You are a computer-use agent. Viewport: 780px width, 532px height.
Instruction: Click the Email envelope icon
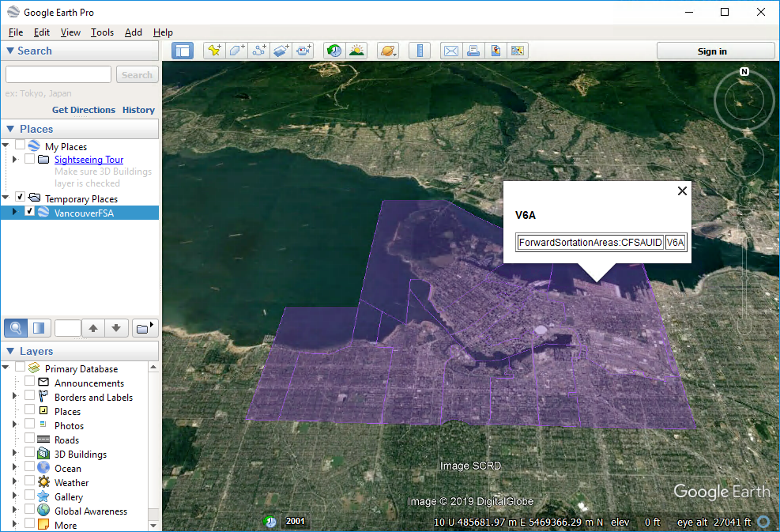coord(451,51)
